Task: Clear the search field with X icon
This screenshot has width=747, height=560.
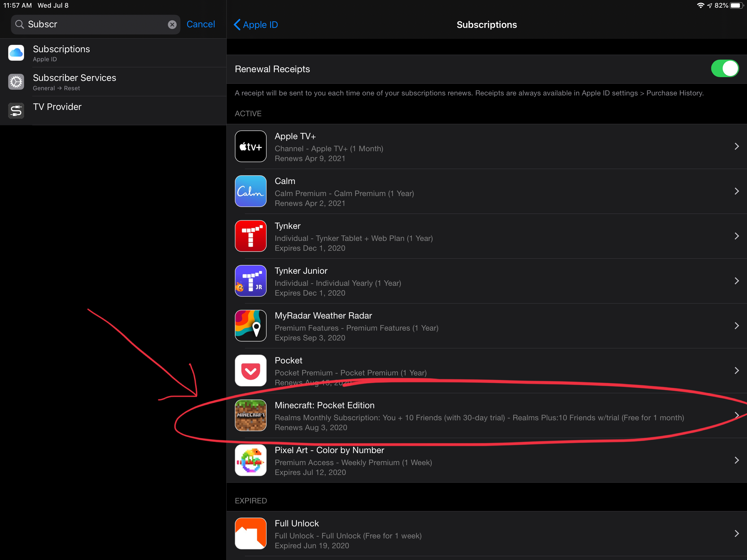Action: point(172,25)
